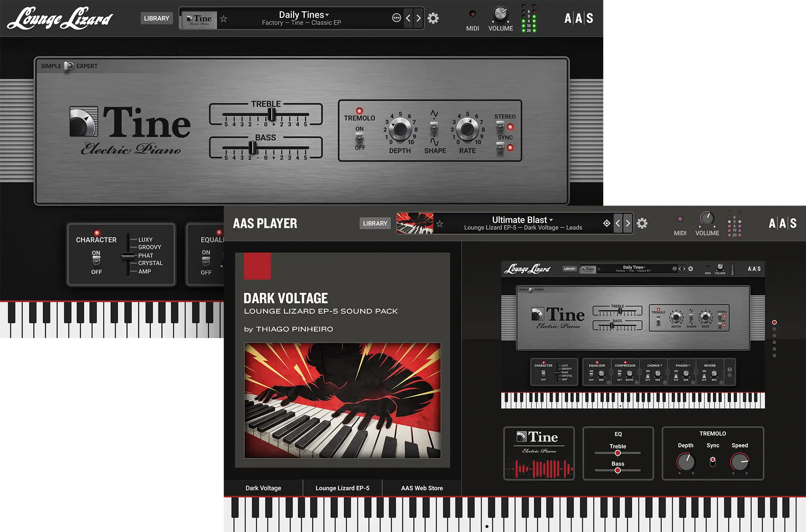The width and height of the screenshot is (806, 532).
Task: Favorite the Daily Tines preset star
Action: 224,19
